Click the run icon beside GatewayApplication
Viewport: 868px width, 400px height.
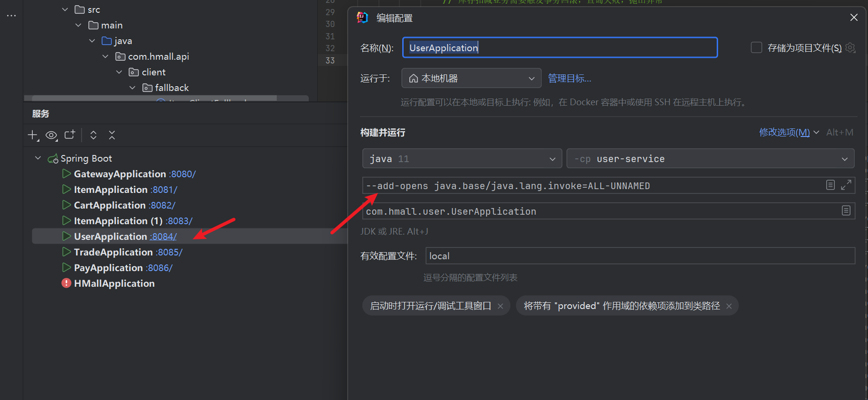tap(66, 174)
